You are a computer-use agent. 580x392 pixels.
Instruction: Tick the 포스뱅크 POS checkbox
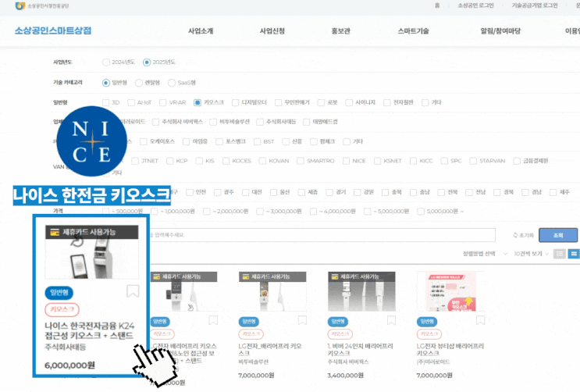tap(219, 141)
